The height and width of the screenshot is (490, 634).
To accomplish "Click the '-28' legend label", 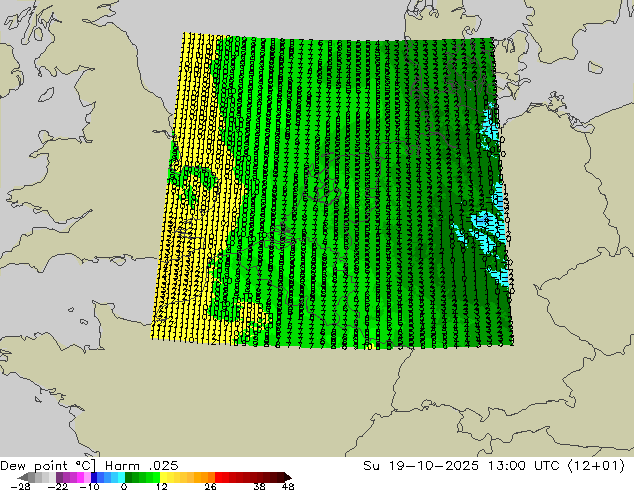I will (x=20, y=486).
